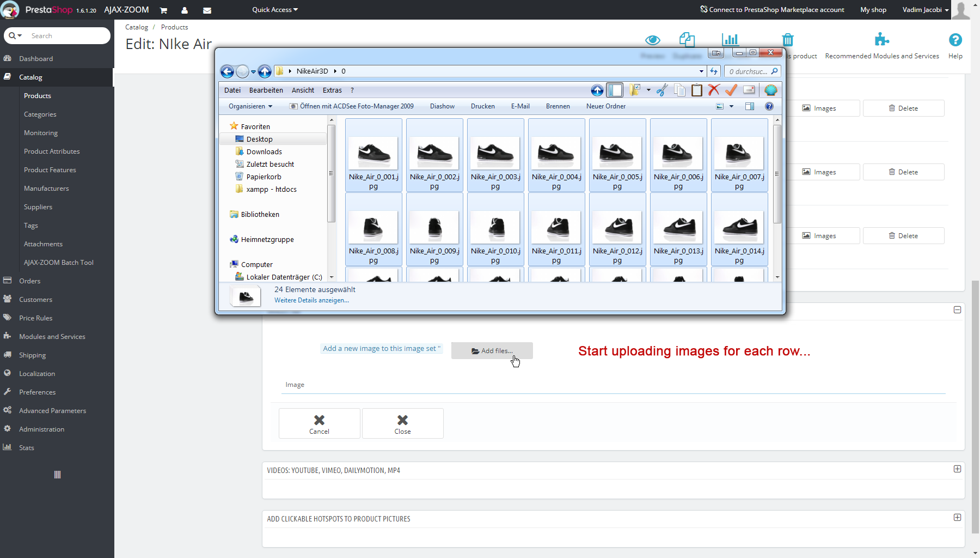Viewport: 980px width, 558px height.
Task: Open the Organisieren dropdown menu
Action: point(250,106)
